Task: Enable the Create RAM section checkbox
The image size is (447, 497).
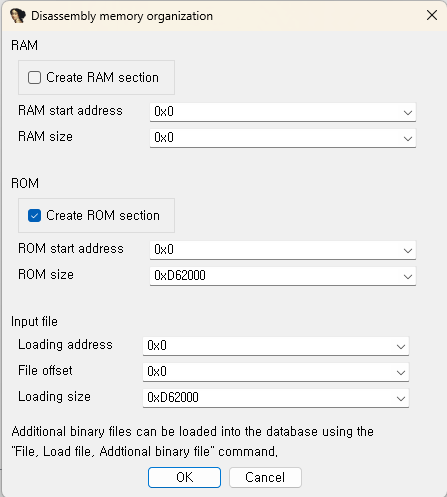Action: coord(34,78)
